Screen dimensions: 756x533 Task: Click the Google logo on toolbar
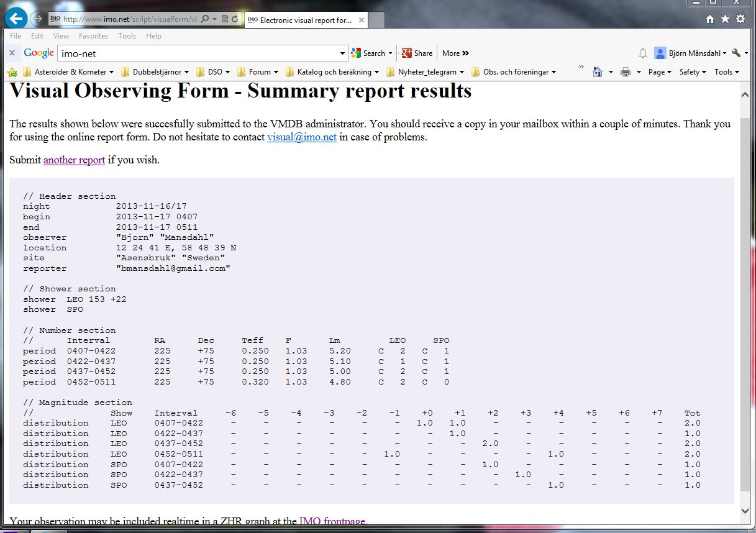click(x=39, y=53)
